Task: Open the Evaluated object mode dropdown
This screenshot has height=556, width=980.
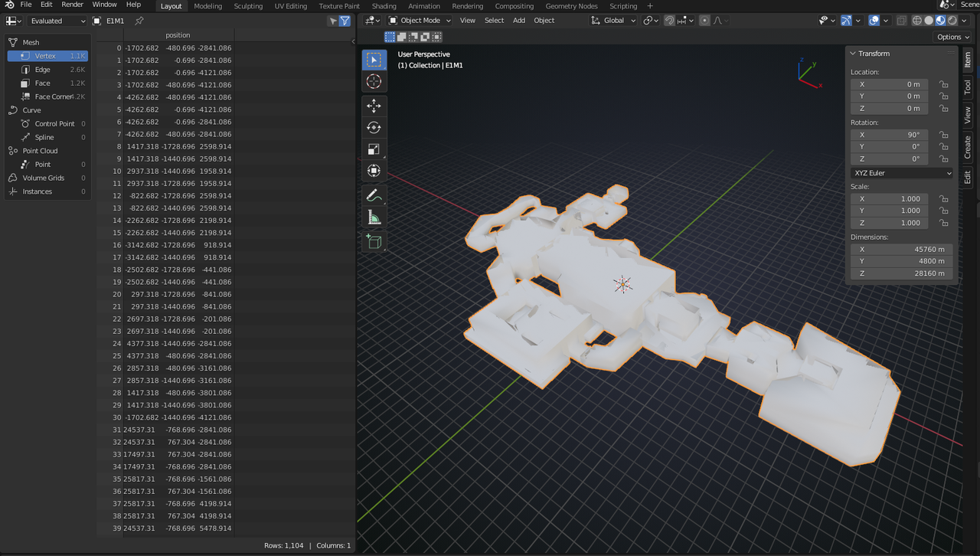Action: 57,21
